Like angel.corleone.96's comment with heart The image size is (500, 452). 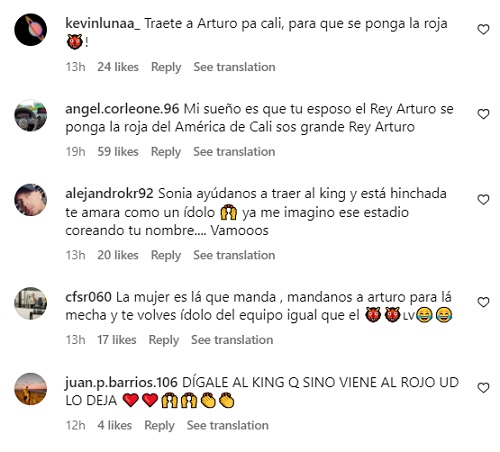[483, 114]
